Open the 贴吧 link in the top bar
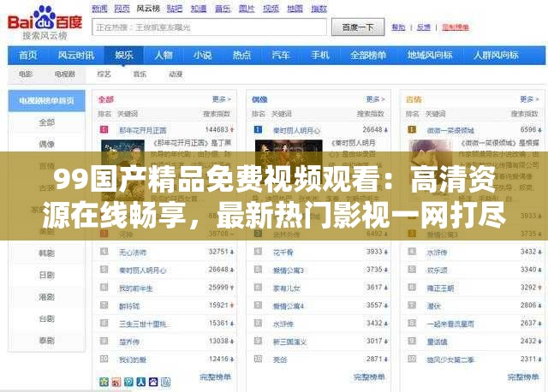This screenshot has height=392, width=548. [x=175, y=9]
